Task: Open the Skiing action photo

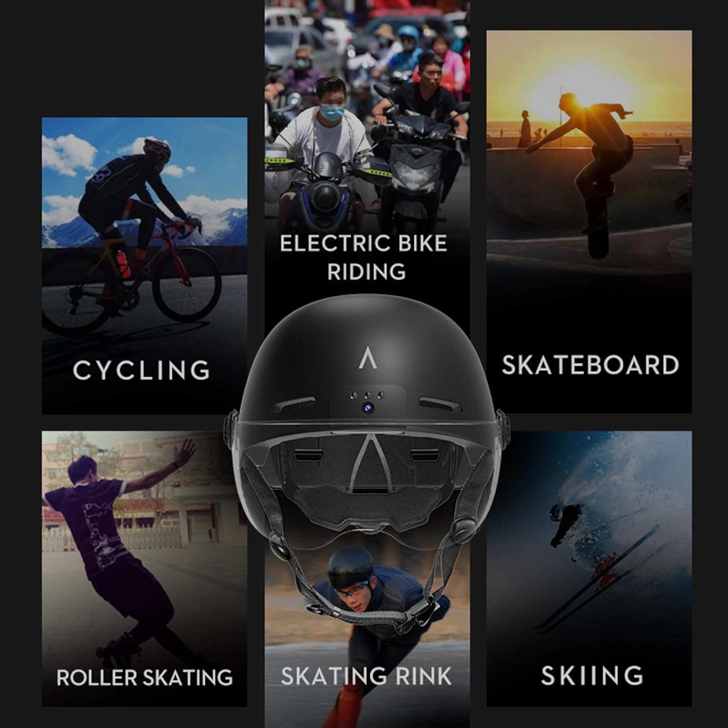Action: coord(589,568)
